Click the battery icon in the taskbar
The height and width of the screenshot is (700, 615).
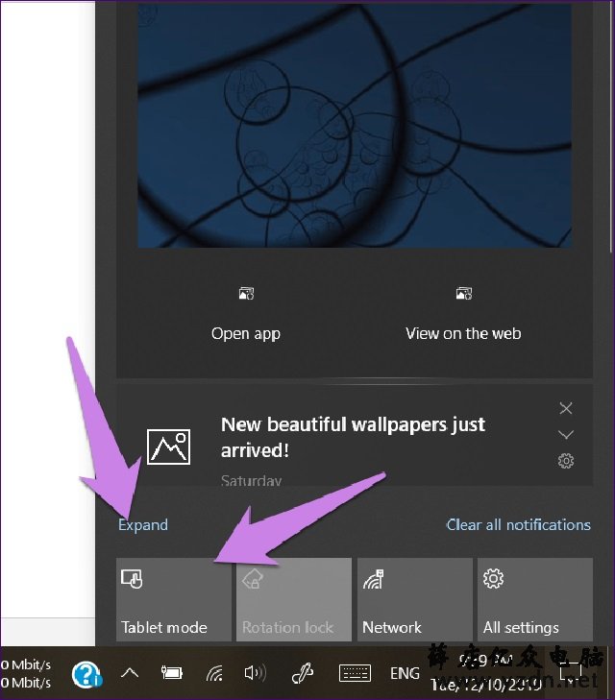pyautogui.click(x=172, y=672)
